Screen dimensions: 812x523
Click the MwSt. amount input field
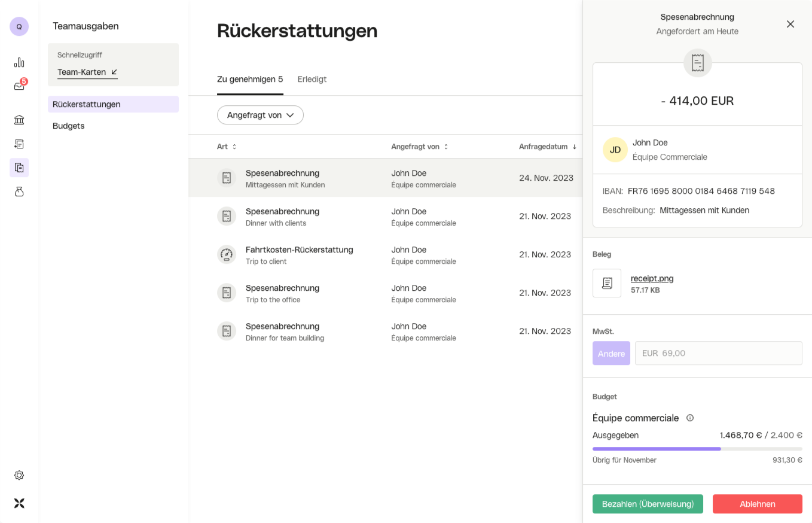pyautogui.click(x=718, y=353)
